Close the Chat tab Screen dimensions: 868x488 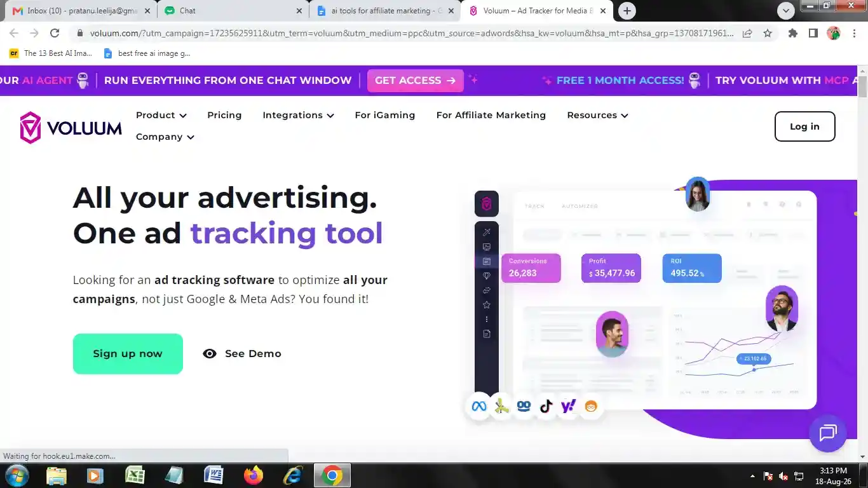(299, 11)
